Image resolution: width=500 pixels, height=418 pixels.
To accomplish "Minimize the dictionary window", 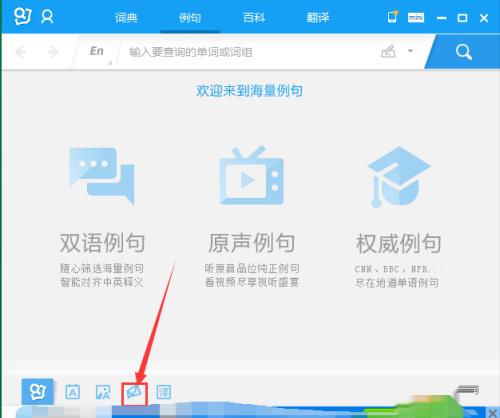I will pyautogui.click(x=442, y=18).
